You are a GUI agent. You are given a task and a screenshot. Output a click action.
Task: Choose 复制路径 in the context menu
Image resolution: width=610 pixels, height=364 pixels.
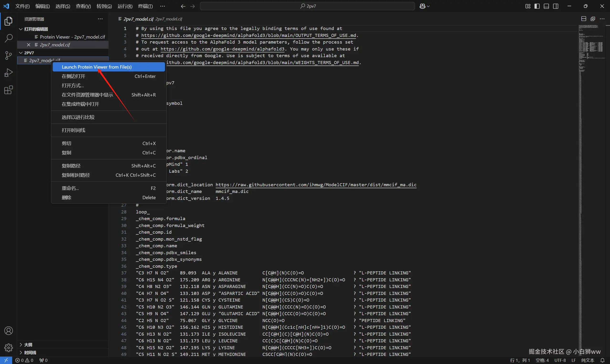[71, 166]
